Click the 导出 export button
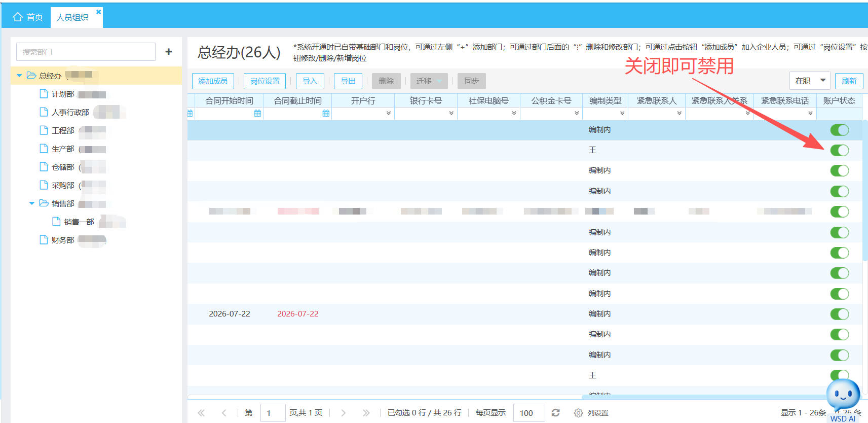The image size is (868, 423). point(348,81)
